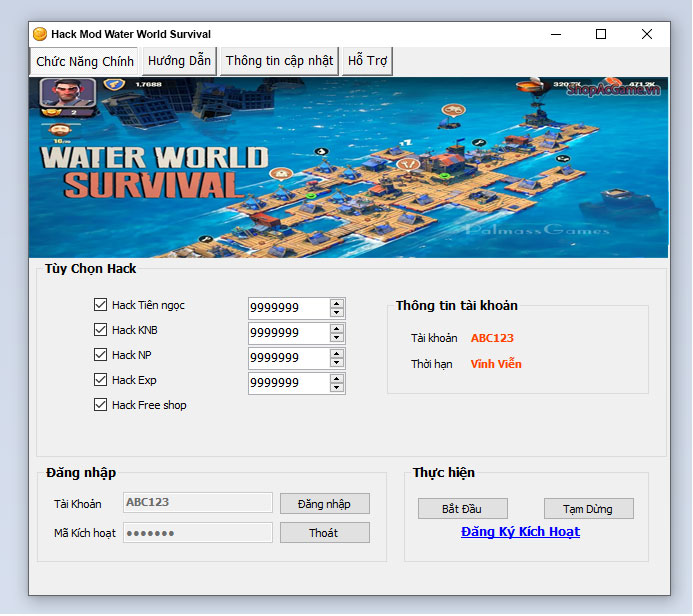The height and width of the screenshot is (616, 693).
Task: Open the Đăng Ký Kích Hoạt link
Action: 520,532
